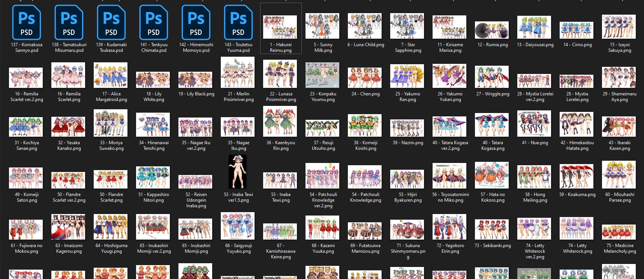
Task: Click the 14 - Cirno.png image thumbnail
Action: (577, 30)
